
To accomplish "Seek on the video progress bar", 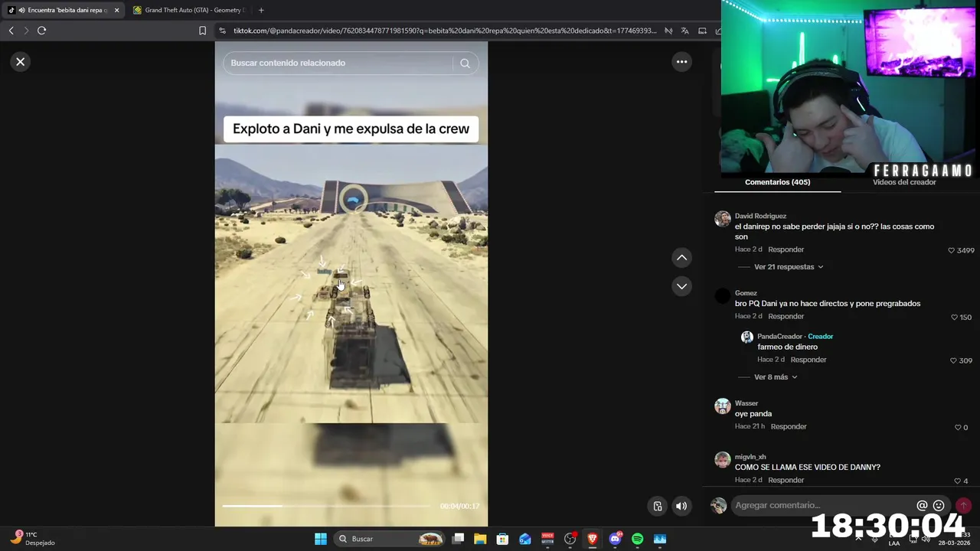I will 326,506.
